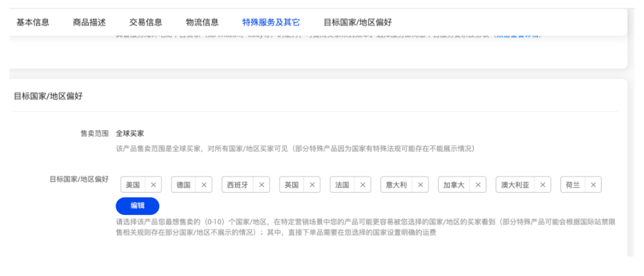Remove the 加拿大 country tag

(x=478, y=185)
